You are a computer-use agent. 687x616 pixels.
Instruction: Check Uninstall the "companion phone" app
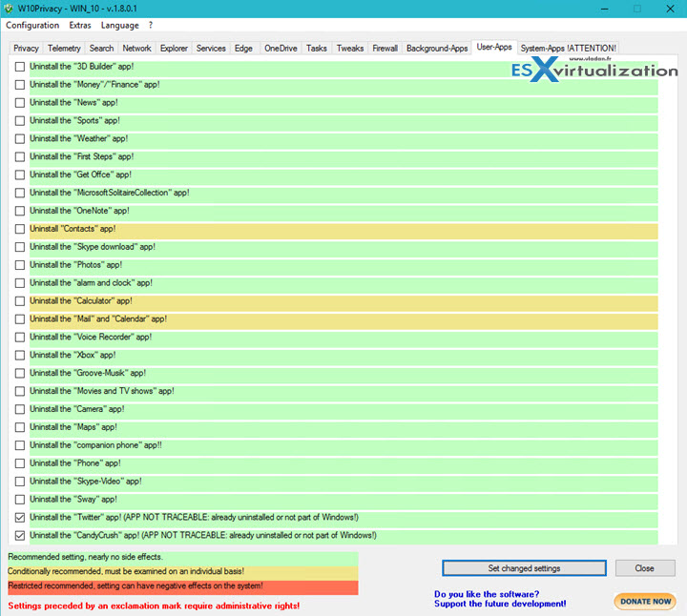point(20,445)
